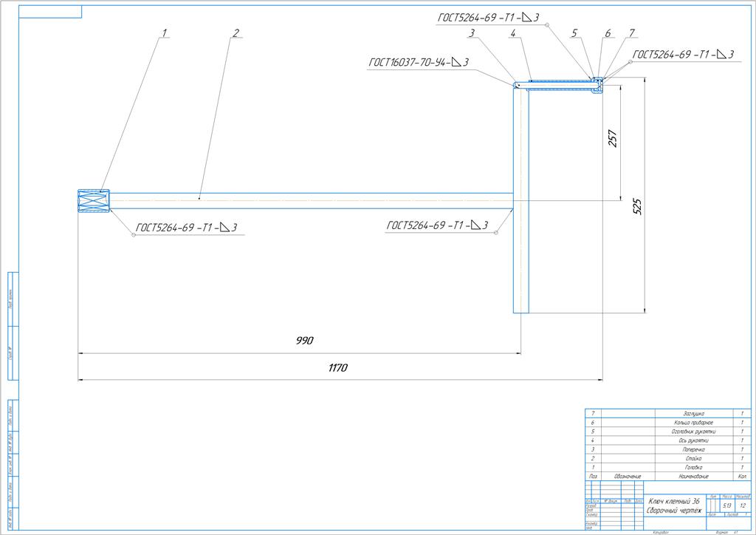This screenshot has width=756, height=535.
Task: Click position callout number 6 on drawing
Action: point(608,33)
